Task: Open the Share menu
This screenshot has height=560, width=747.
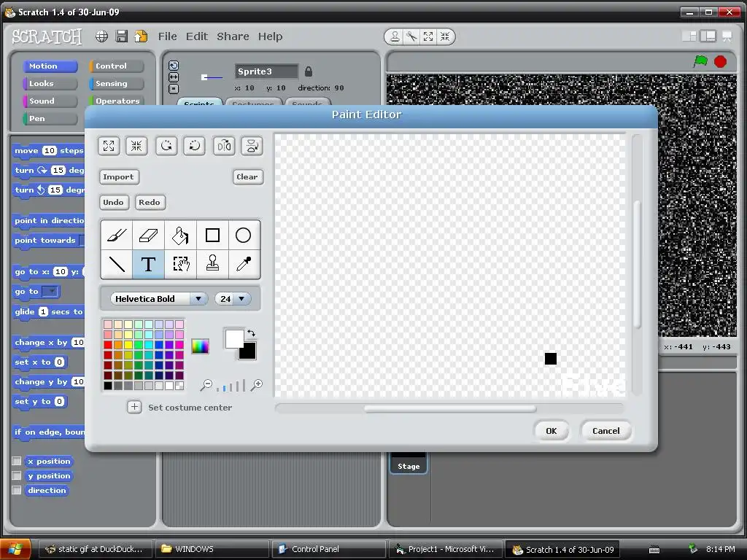Action: [x=233, y=36]
